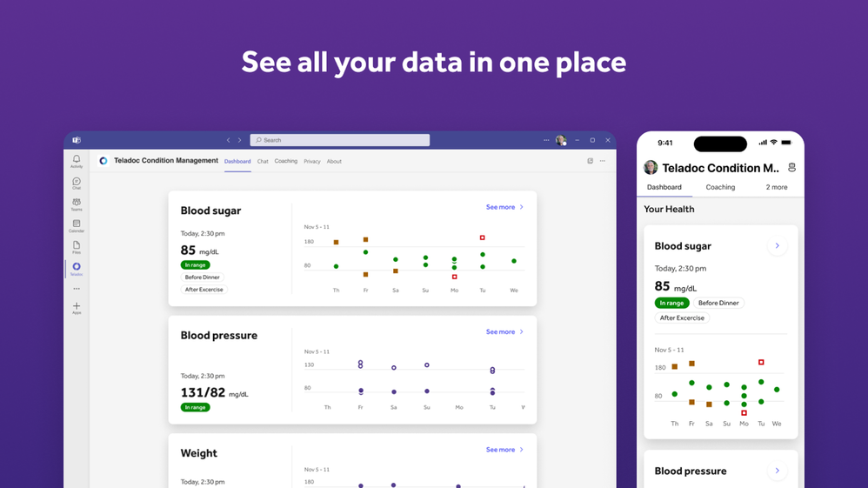Tap the In range badge on phone

click(x=671, y=303)
